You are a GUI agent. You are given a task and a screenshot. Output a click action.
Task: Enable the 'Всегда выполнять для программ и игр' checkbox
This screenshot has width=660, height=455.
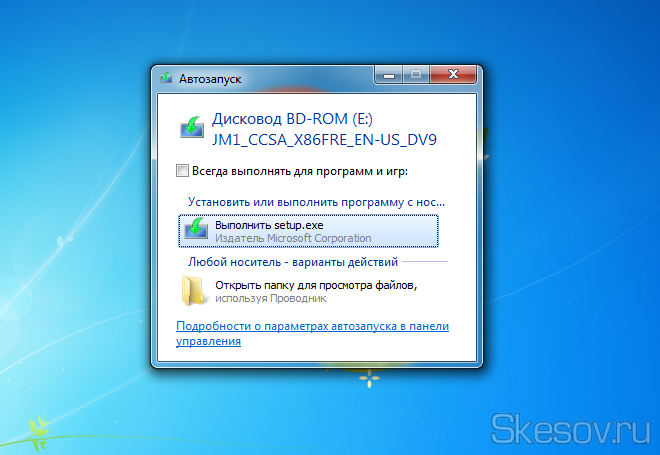[x=182, y=171]
